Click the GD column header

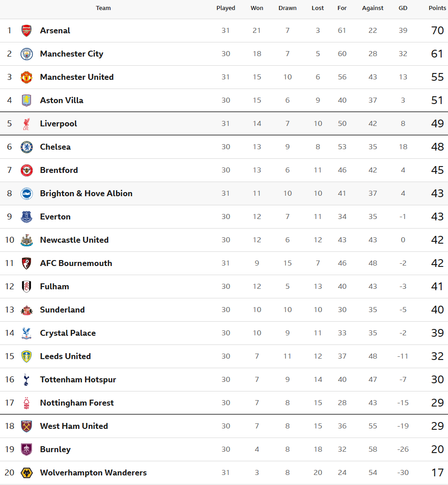coord(403,8)
